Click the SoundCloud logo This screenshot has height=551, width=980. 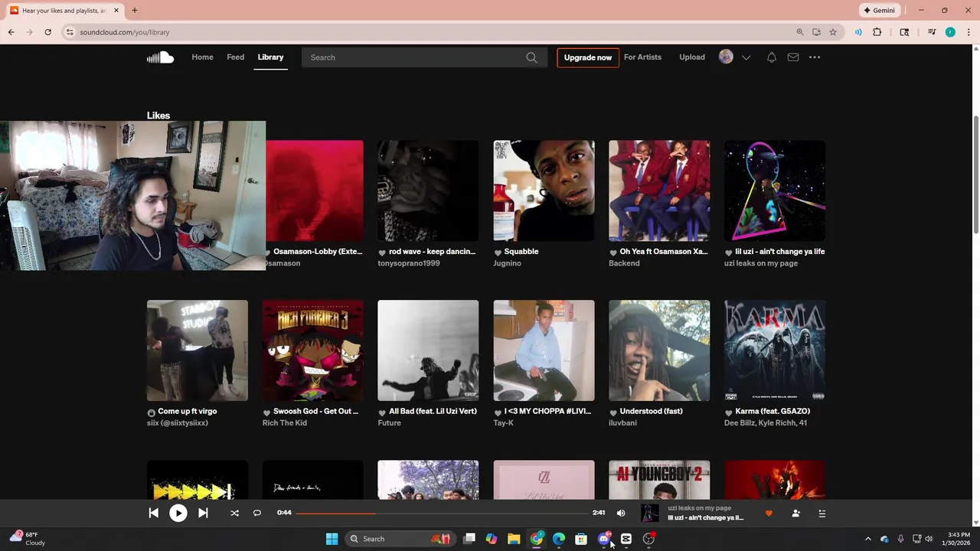coord(160,57)
